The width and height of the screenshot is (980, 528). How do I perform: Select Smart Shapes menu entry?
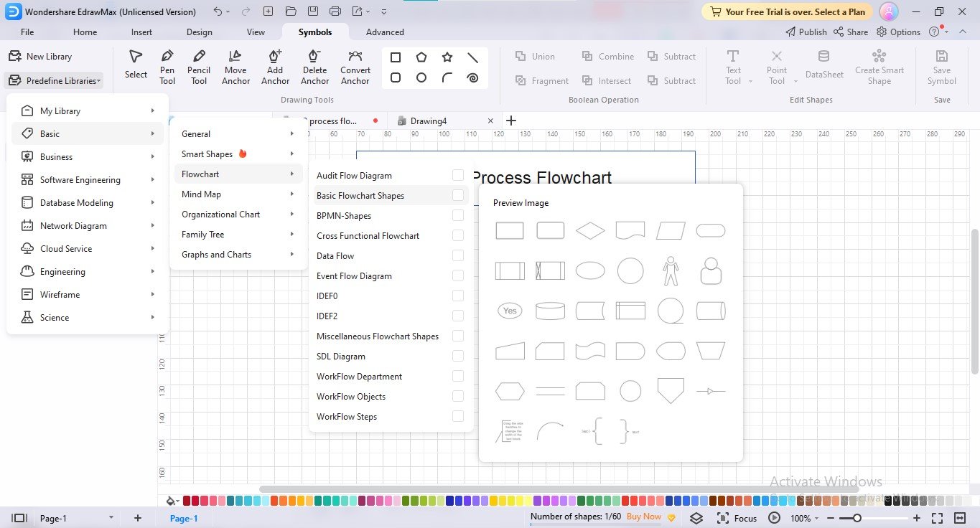[x=238, y=154]
